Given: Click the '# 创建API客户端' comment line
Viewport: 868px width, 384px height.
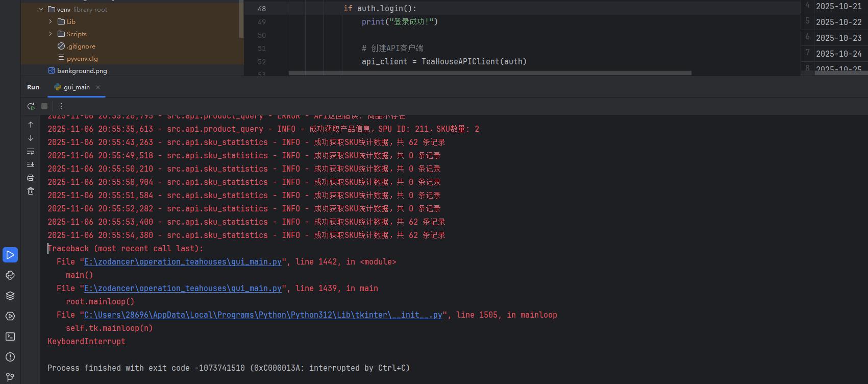Looking at the screenshot, I should coord(392,49).
